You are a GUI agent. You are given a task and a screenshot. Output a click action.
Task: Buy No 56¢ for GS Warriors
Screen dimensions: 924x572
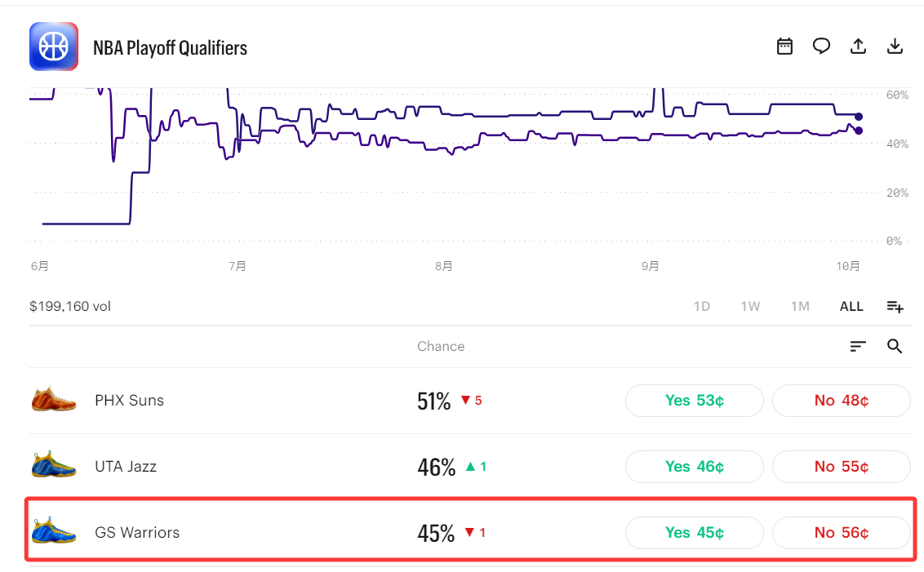coord(841,533)
